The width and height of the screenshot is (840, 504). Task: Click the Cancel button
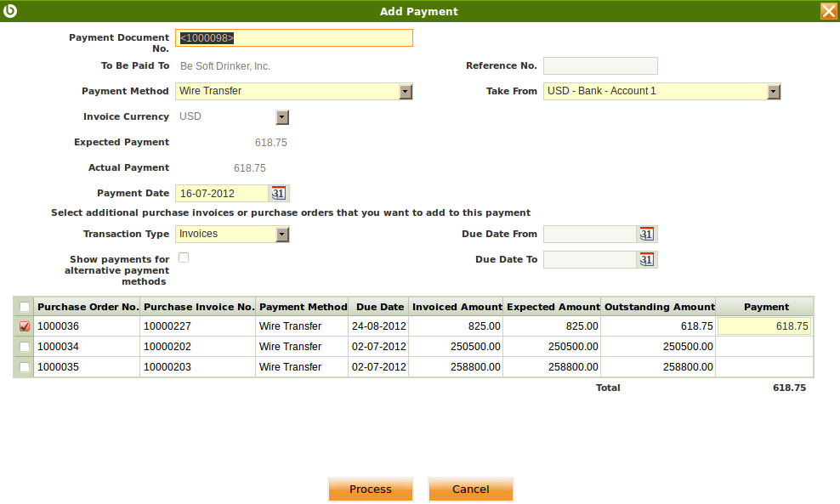click(x=470, y=490)
